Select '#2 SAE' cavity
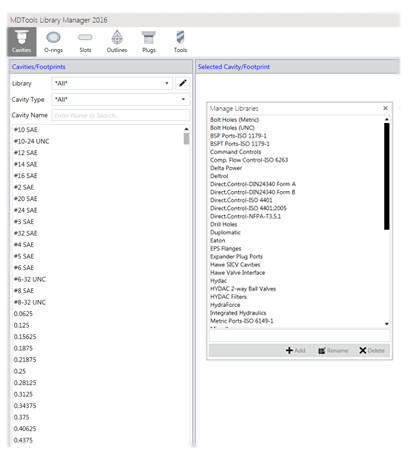 tap(24, 187)
